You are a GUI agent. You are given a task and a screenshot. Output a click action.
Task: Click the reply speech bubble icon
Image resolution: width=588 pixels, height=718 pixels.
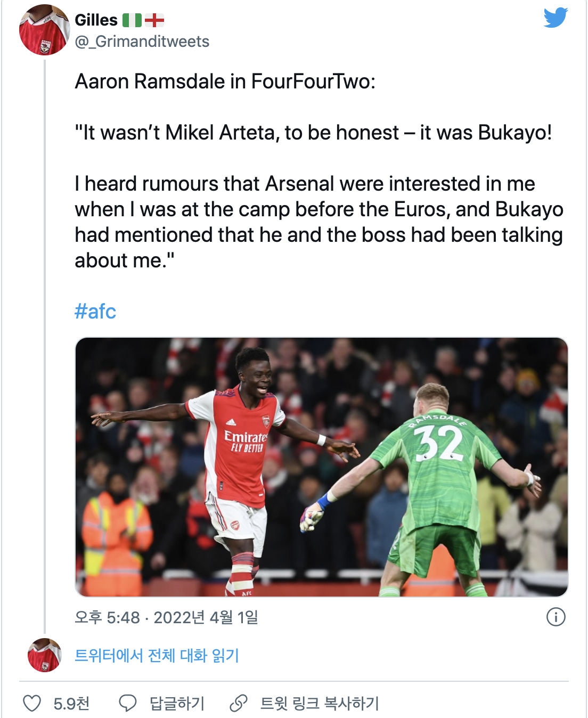point(128,703)
